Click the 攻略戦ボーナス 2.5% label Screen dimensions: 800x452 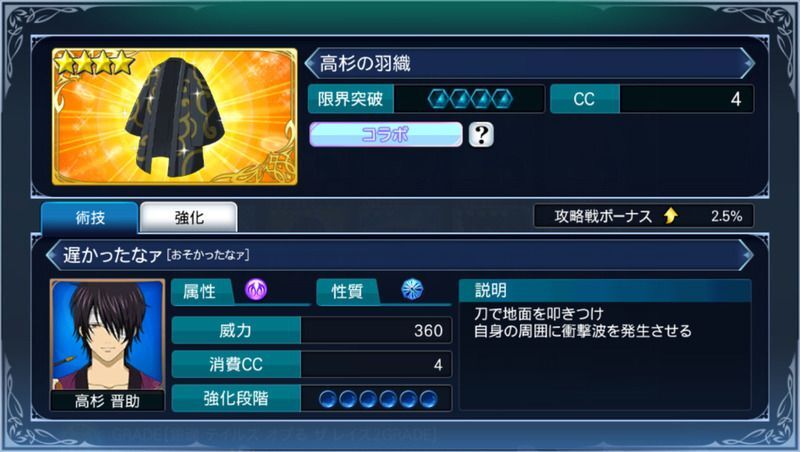pos(644,216)
